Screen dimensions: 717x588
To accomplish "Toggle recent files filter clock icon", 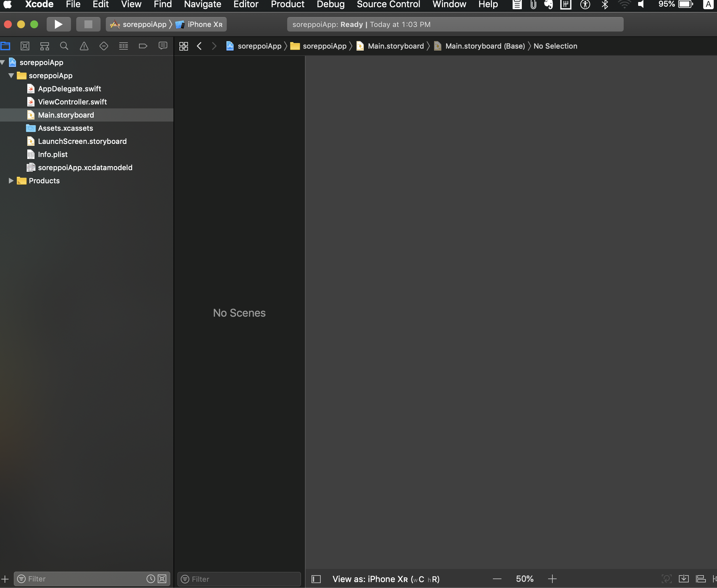I will click(x=150, y=578).
